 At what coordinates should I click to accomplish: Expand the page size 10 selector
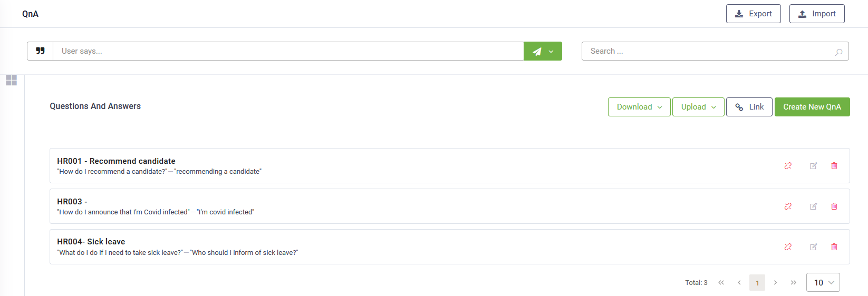[823, 282]
